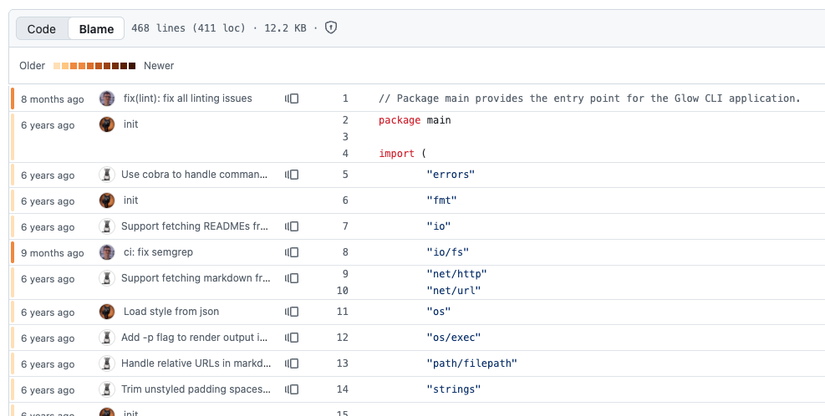Open author avatar for the fix(lint) commit
This screenshot has width=825, height=416.
pos(107,98)
